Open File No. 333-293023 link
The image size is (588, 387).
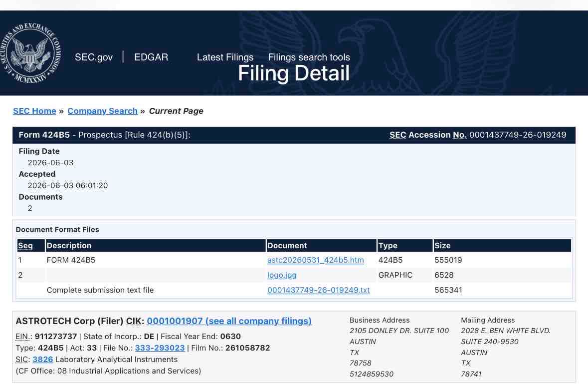pyautogui.click(x=160, y=348)
